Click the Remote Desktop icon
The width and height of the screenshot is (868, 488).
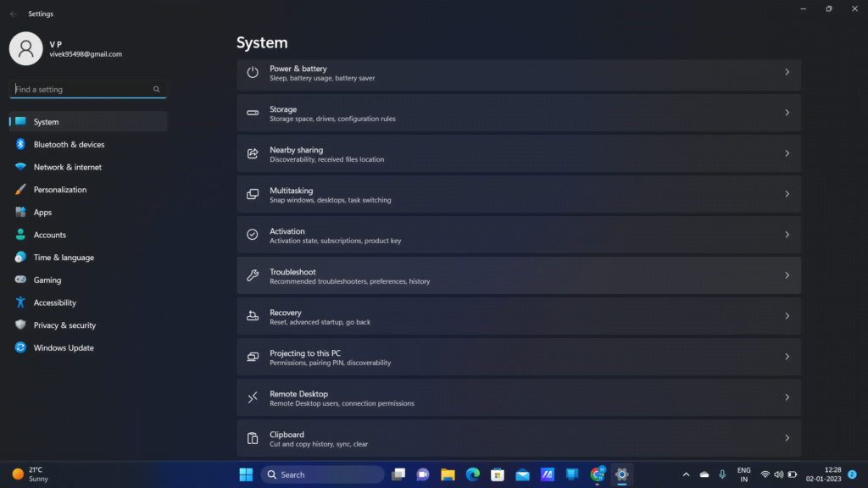[253, 397]
